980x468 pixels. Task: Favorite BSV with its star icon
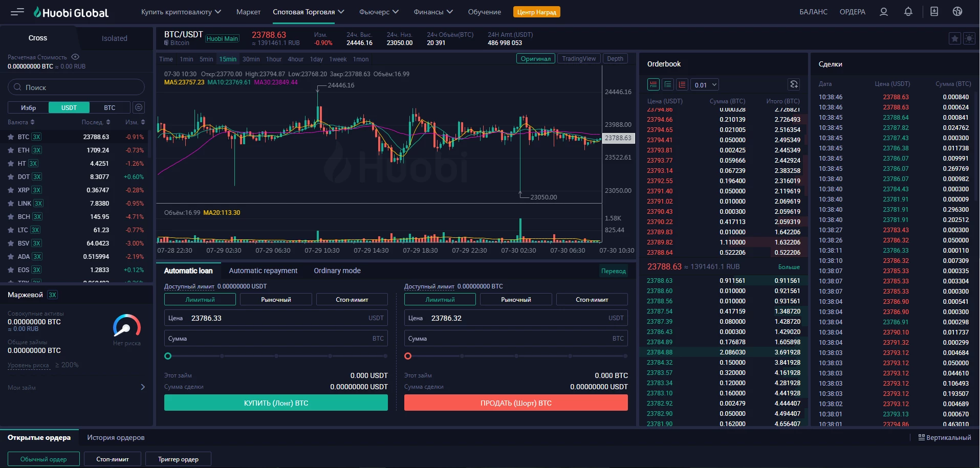point(11,243)
